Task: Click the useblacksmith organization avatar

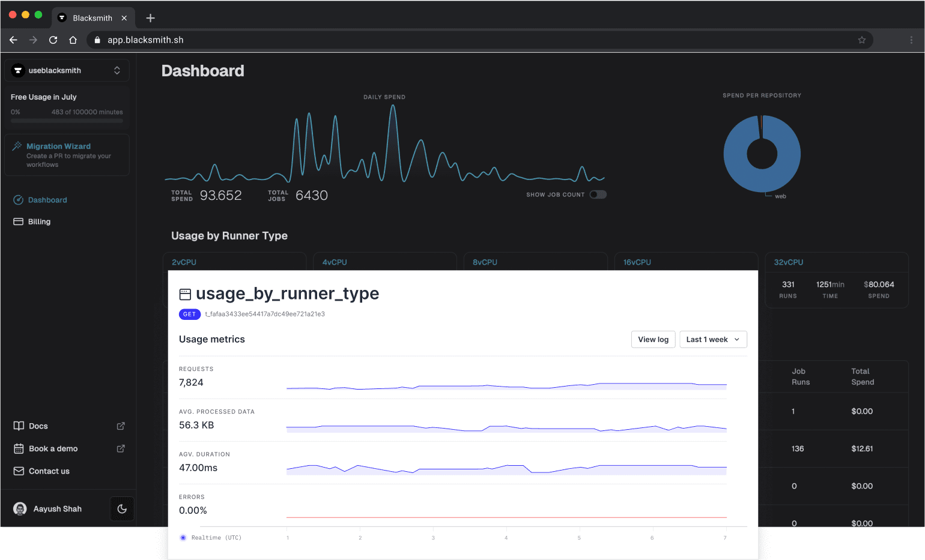Action: tap(18, 70)
